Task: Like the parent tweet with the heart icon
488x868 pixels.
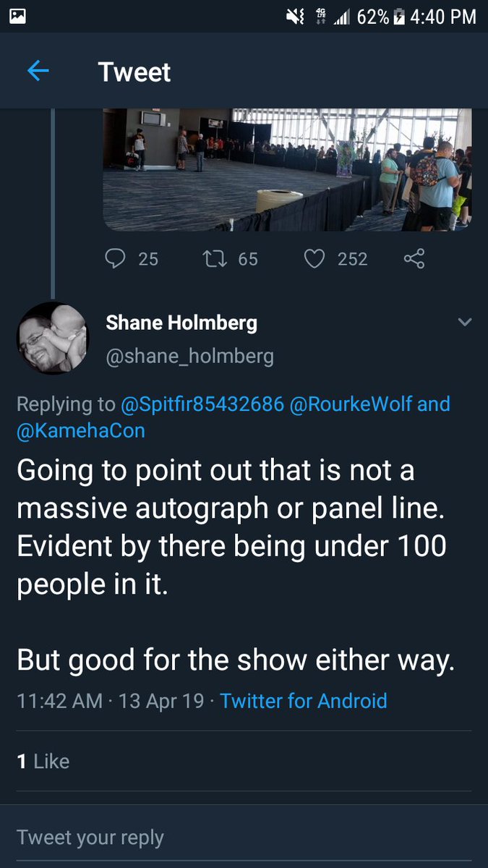Action: 314,258
